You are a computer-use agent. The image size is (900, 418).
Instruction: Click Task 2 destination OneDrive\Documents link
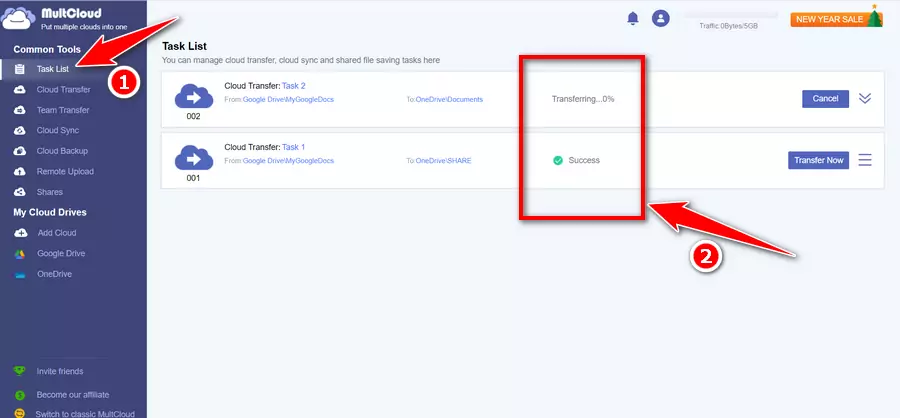[x=449, y=99]
